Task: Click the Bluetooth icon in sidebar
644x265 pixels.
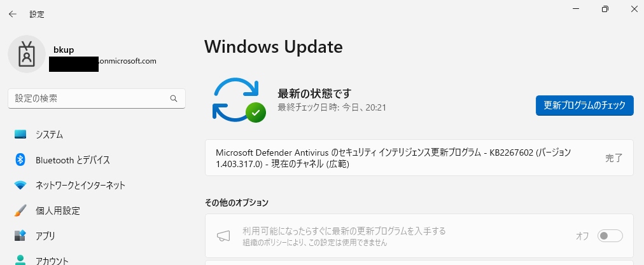Action: click(20, 160)
